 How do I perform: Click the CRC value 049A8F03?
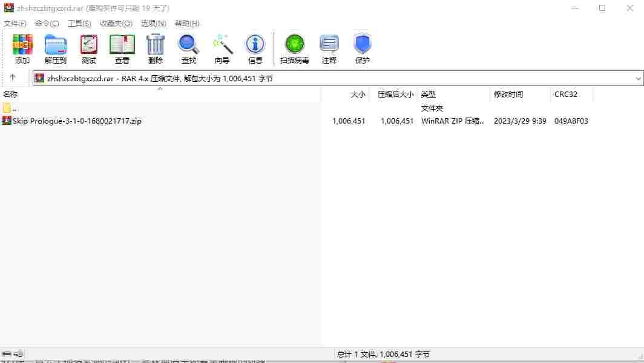pyautogui.click(x=571, y=121)
